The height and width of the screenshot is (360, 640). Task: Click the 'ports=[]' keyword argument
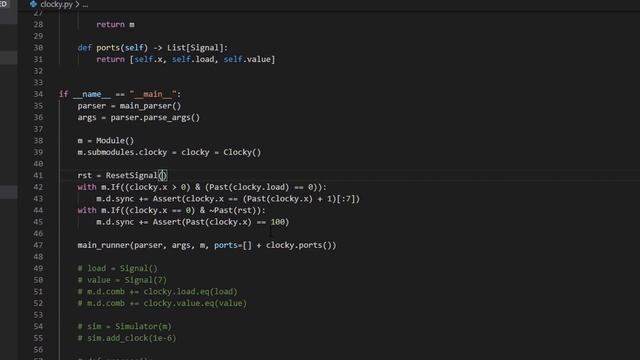point(233,245)
